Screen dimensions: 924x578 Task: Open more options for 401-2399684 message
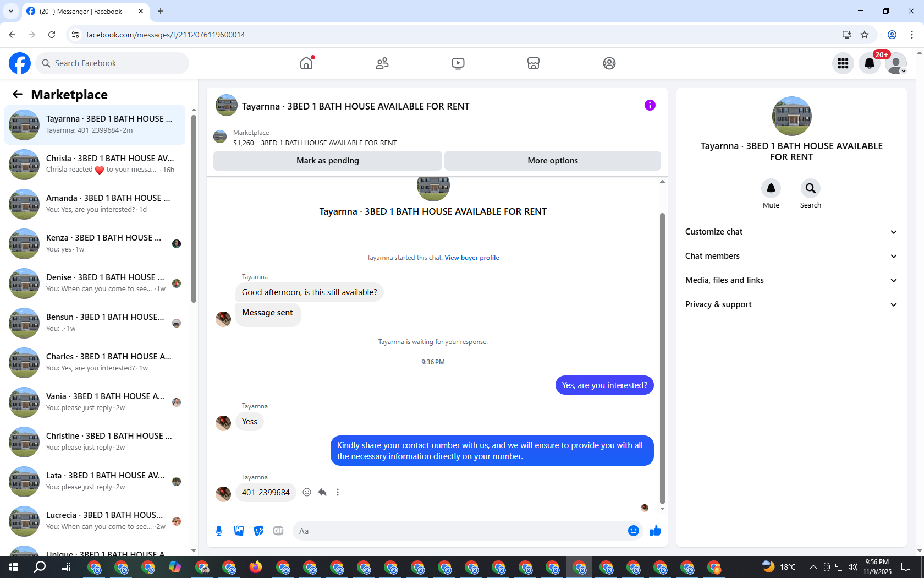[x=338, y=492]
